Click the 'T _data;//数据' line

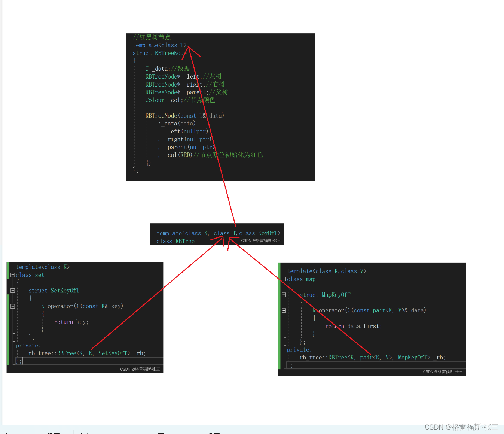coord(167,69)
